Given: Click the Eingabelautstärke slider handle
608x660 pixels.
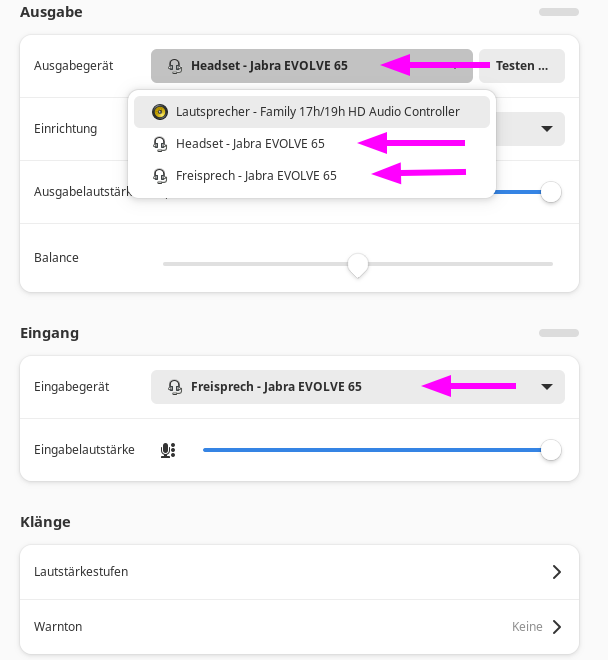Looking at the screenshot, I should click(x=551, y=450).
